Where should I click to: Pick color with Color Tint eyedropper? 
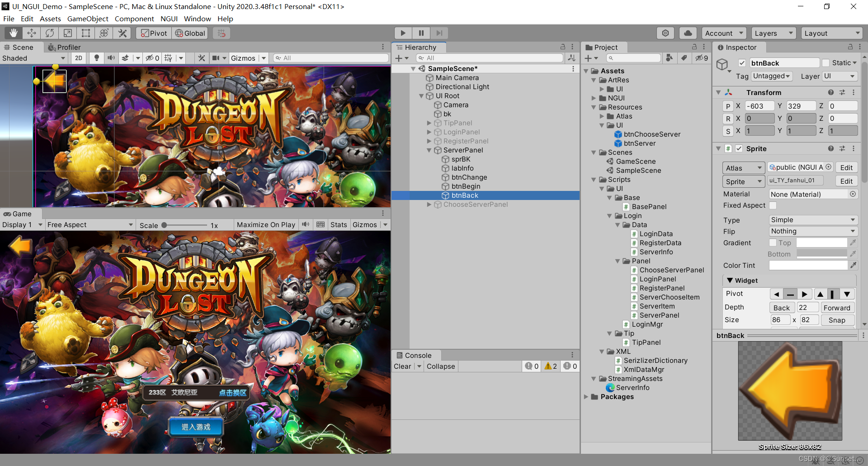tap(853, 265)
